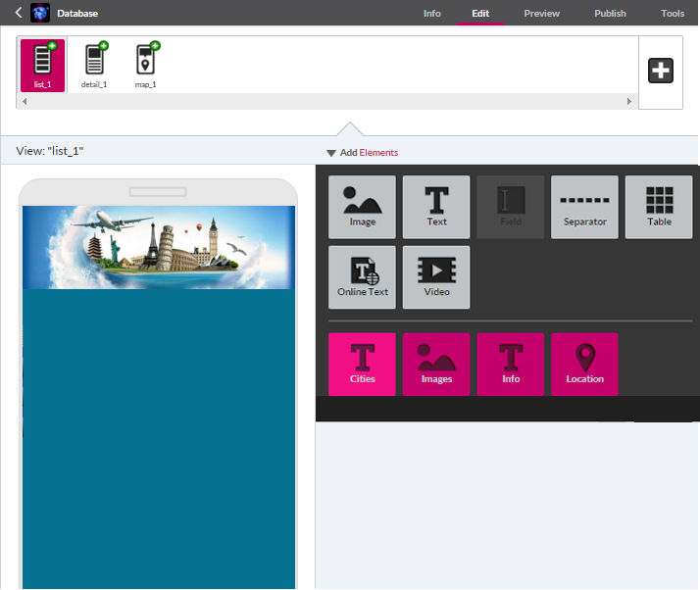Go to the Publish tab
This screenshot has height=590, width=700.
tap(610, 14)
